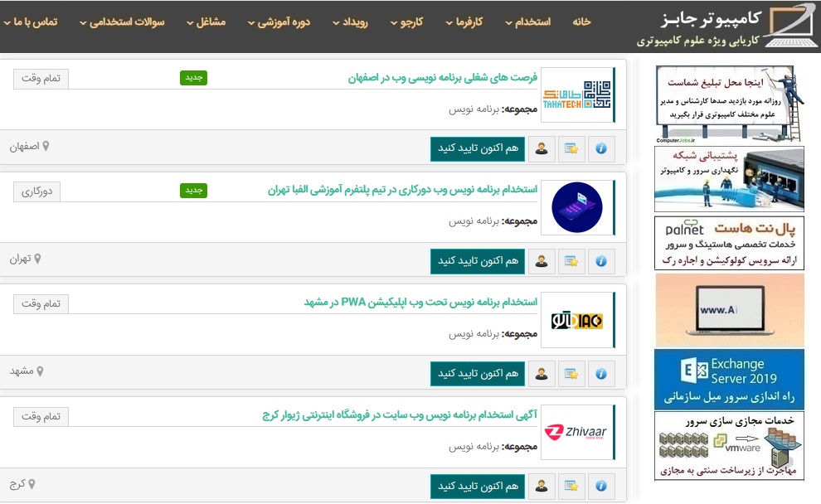This screenshot has height=504, width=821.
Task: Click هم اکنون تایید کنید for Mashhad PWA job
Action: pos(478,374)
